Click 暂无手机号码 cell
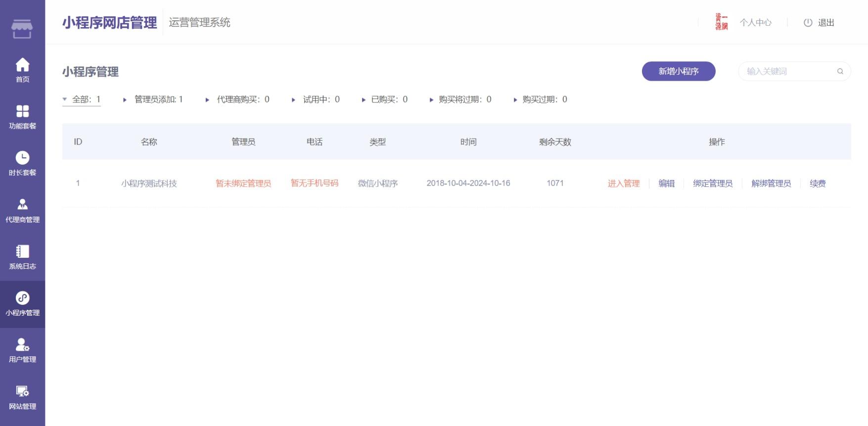This screenshot has width=868, height=426. coord(315,183)
